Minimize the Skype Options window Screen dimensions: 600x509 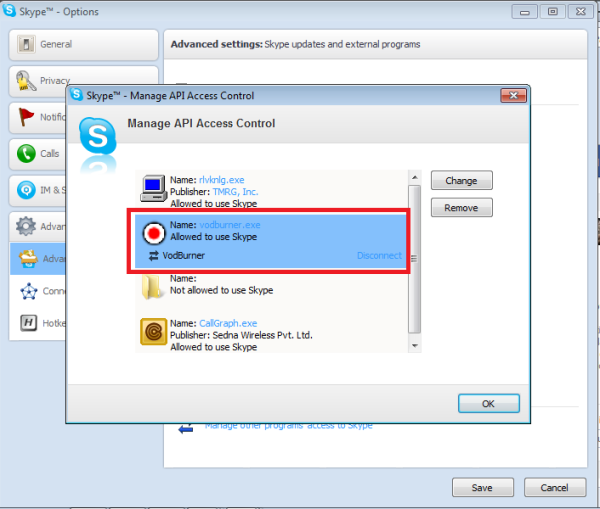pyautogui.click(x=524, y=11)
